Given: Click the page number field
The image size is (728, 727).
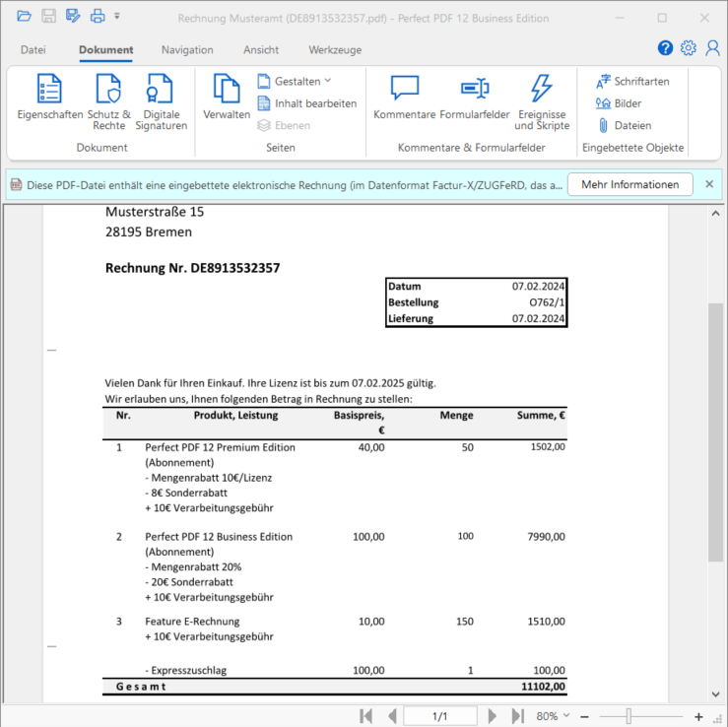Looking at the screenshot, I should [440, 716].
